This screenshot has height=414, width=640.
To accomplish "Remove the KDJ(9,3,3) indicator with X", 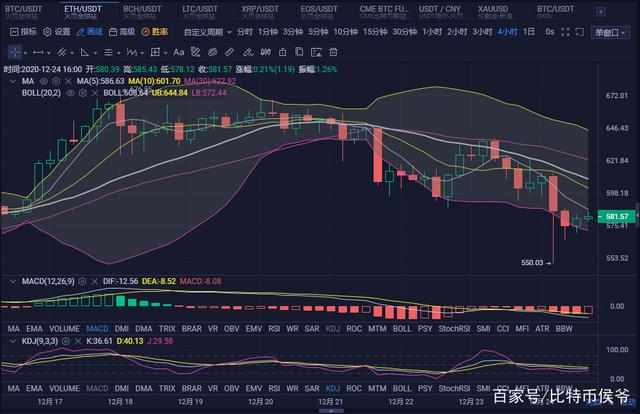I will [x=78, y=341].
